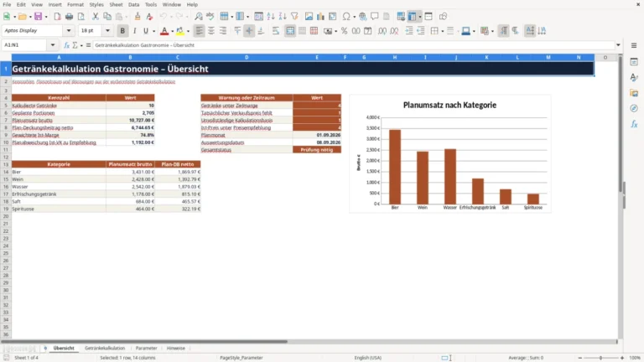Click the sidebar settings hamburger button

click(x=634, y=45)
